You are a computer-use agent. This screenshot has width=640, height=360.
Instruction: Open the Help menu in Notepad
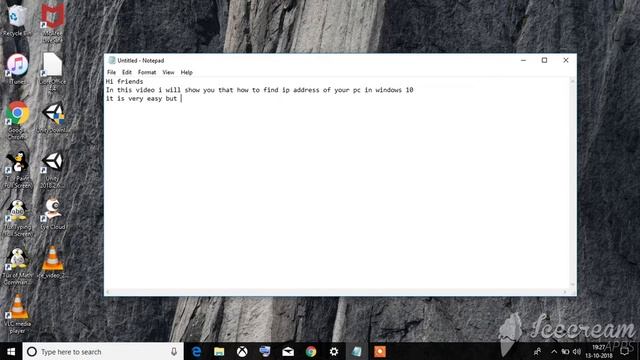pyautogui.click(x=187, y=72)
